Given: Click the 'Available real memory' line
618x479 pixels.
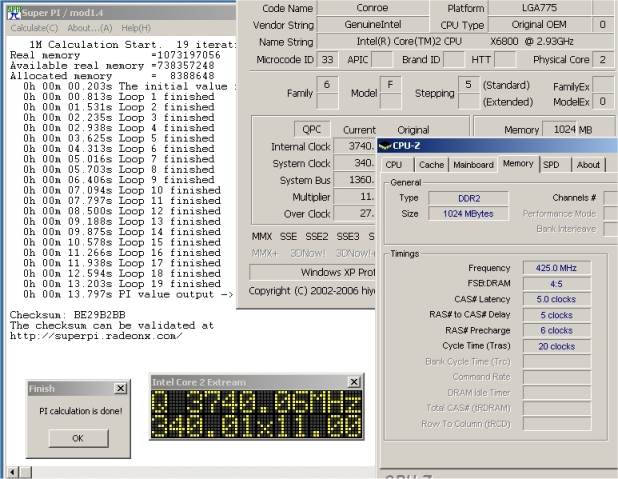Looking at the screenshot, I should 112,65.
